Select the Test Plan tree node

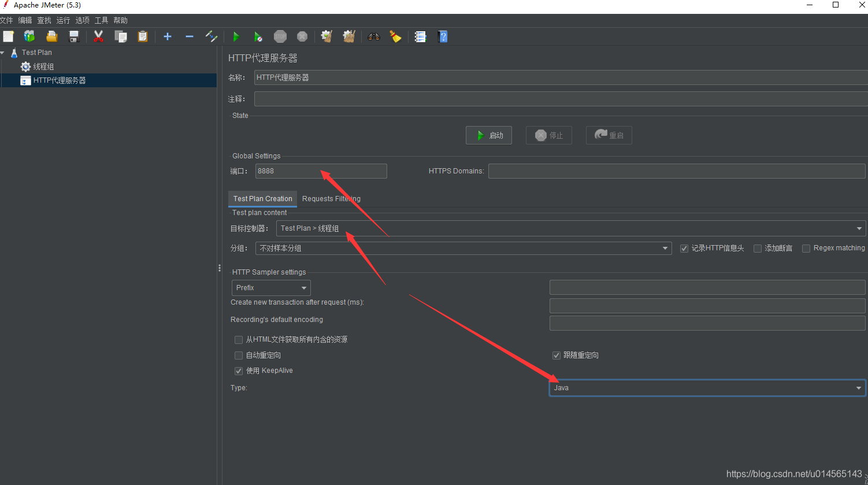click(x=37, y=53)
